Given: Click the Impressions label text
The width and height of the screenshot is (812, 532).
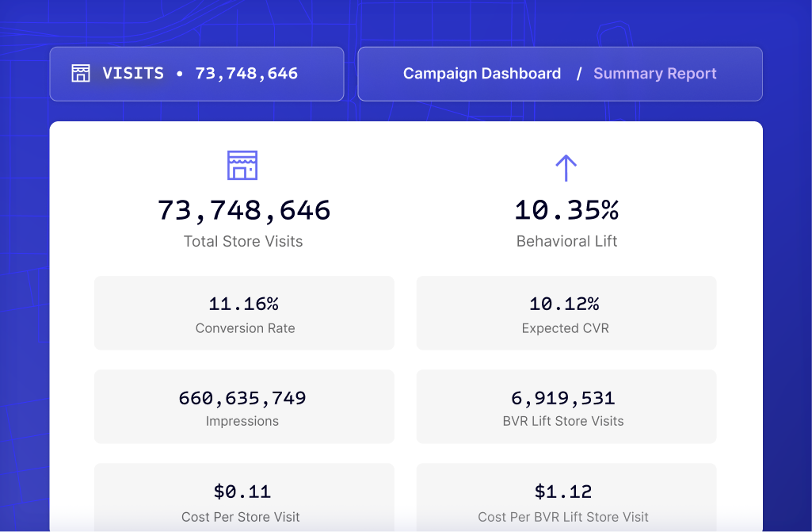Looking at the screenshot, I should (242, 421).
